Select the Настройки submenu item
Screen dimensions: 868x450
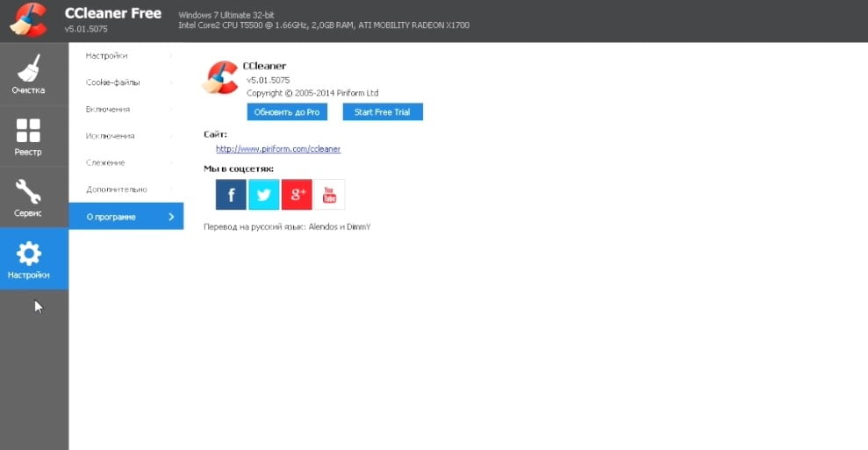[x=126, y=56]
